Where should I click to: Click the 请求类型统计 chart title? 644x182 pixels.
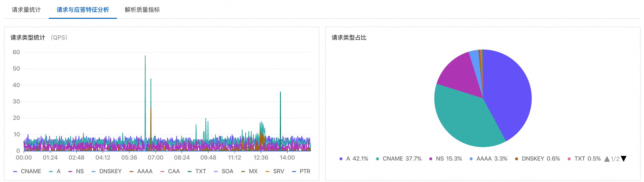click(x=28, y=38)
